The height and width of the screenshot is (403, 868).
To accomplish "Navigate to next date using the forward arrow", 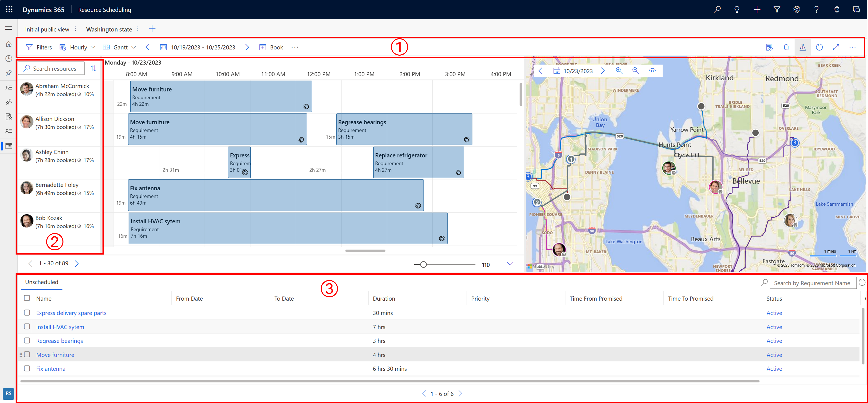I will 247,47.
